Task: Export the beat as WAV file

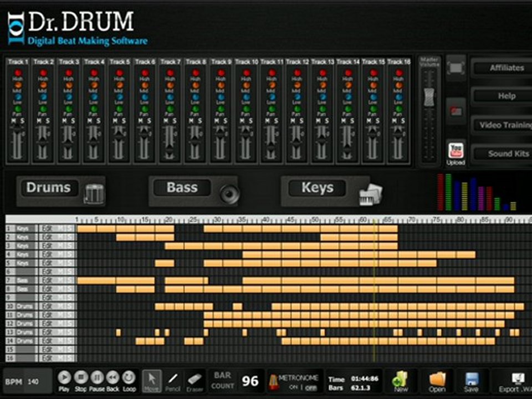Action: point(515,382)
